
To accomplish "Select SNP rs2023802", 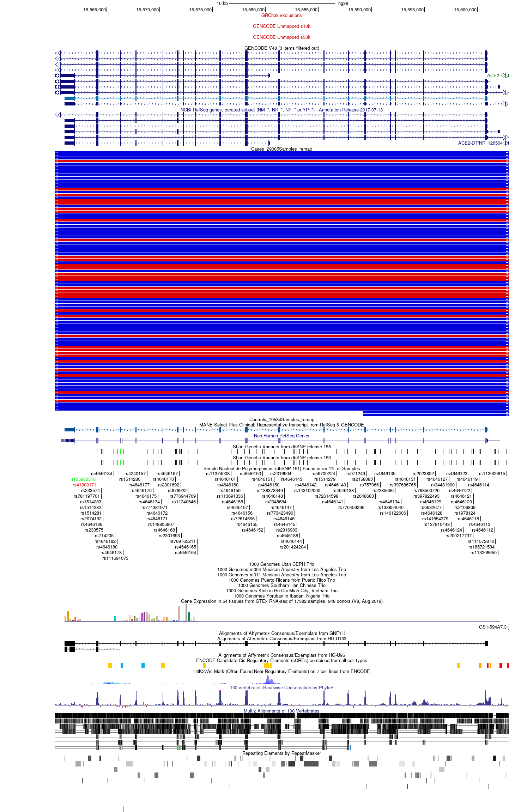I will click(x=423, y=473).
